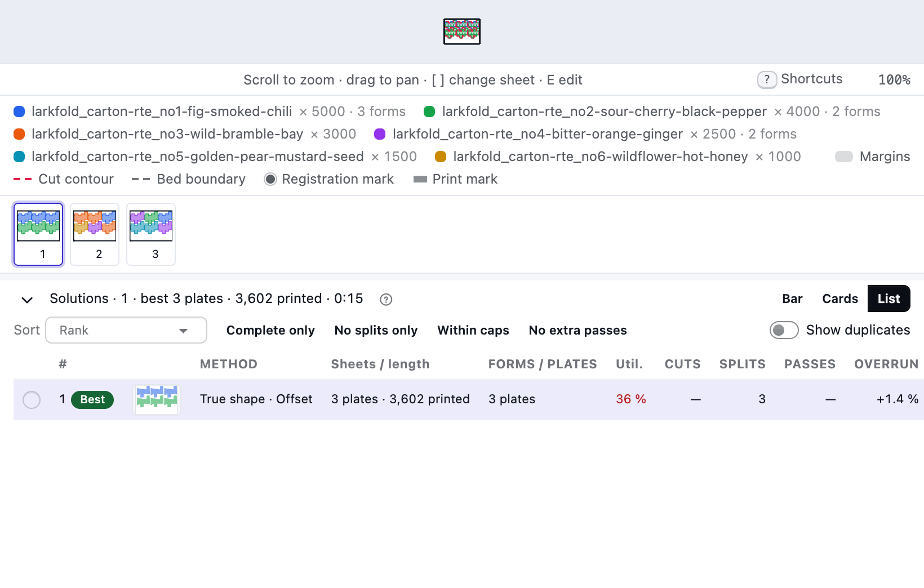Collapse the Solutions section chevron
This screenshot has height=588, width=924.
[x=27, y=300]
